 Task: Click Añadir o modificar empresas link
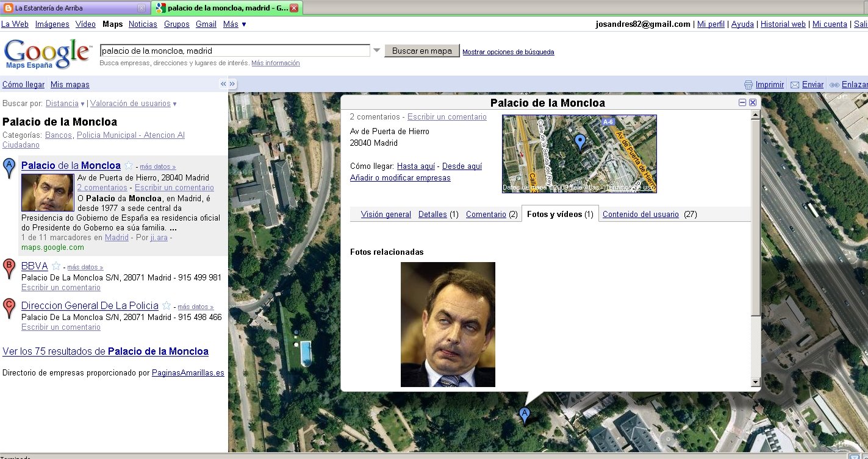[400, 178]
